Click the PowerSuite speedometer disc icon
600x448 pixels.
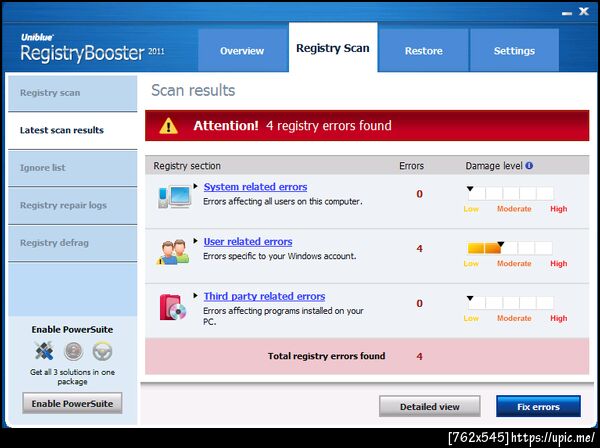[73, 351]
